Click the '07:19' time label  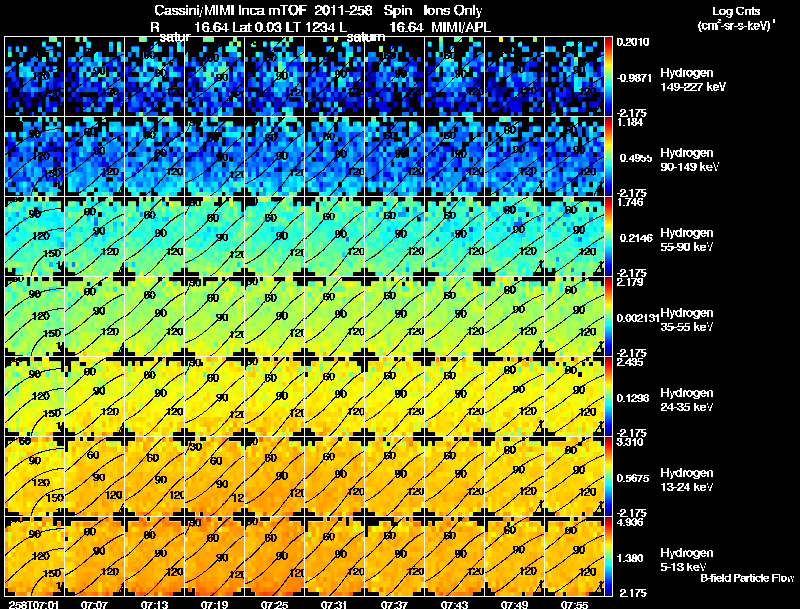[214, 604]
